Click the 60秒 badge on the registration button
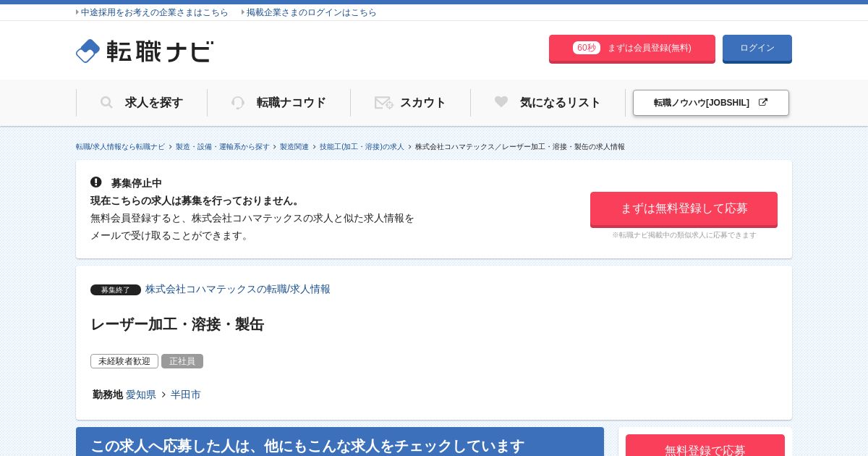This screenshot has height=456, width=868. click(587, 48)
